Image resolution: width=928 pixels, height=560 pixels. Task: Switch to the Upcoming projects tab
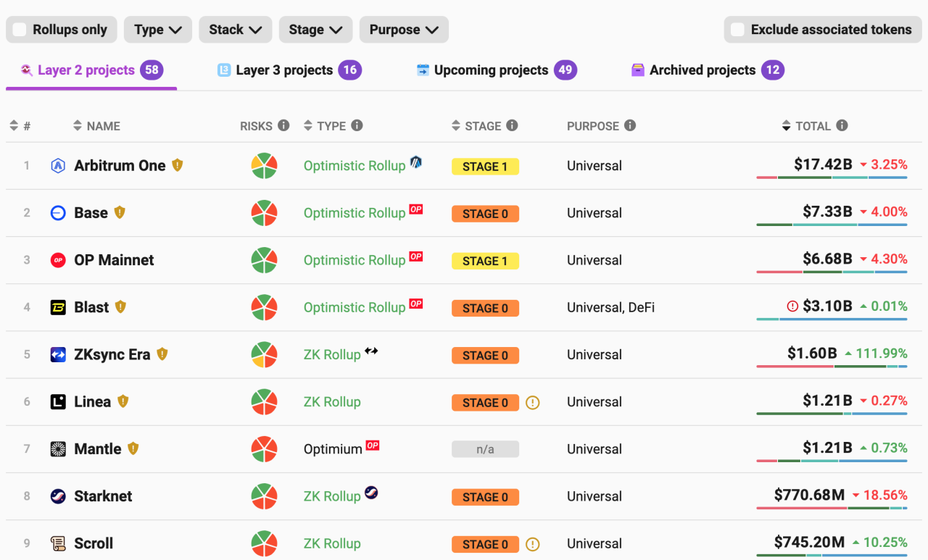click(x=497, y=70)
